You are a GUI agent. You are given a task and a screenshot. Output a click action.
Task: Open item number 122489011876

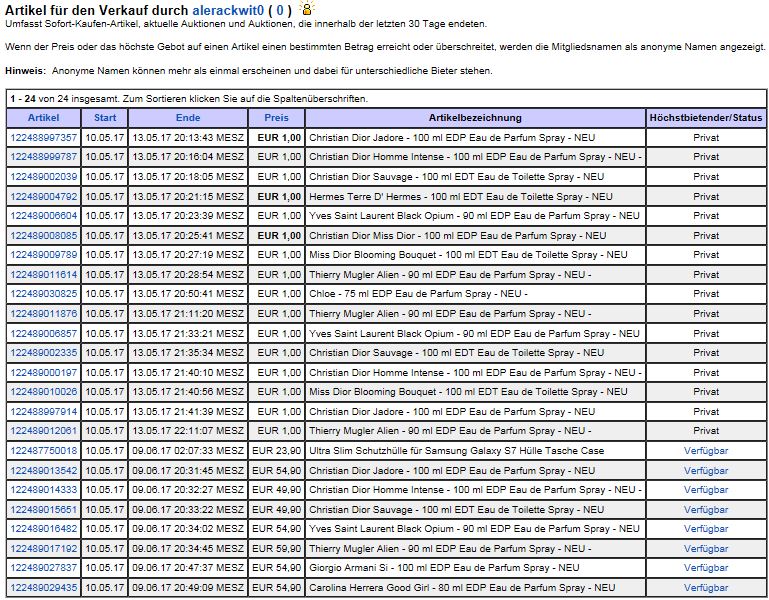tap(44, 313)
